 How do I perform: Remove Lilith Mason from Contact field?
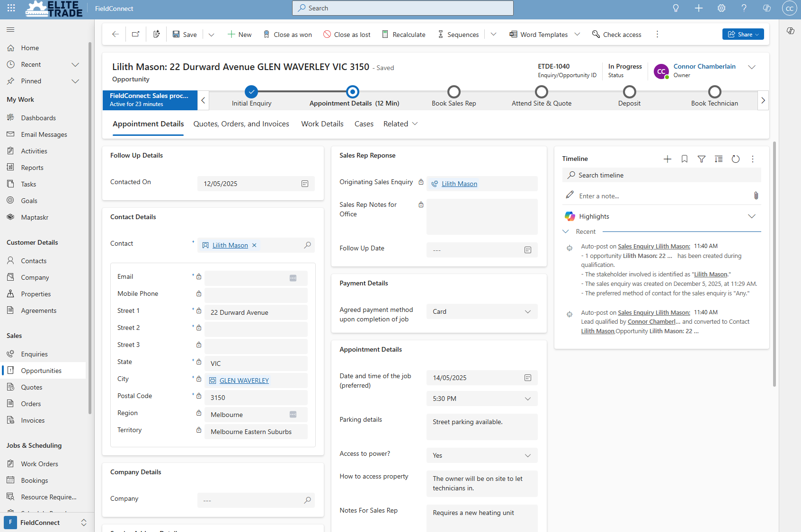pyautogui.click(x=254, y=245)
